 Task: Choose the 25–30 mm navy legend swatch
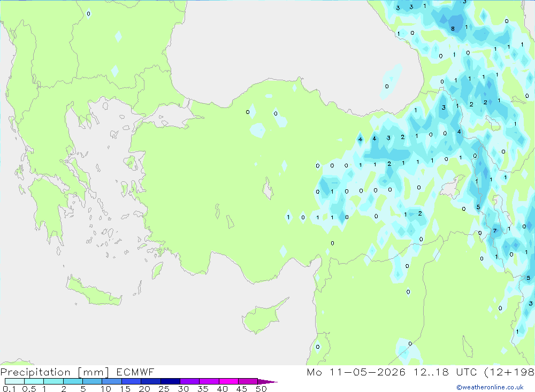[170, 381]
